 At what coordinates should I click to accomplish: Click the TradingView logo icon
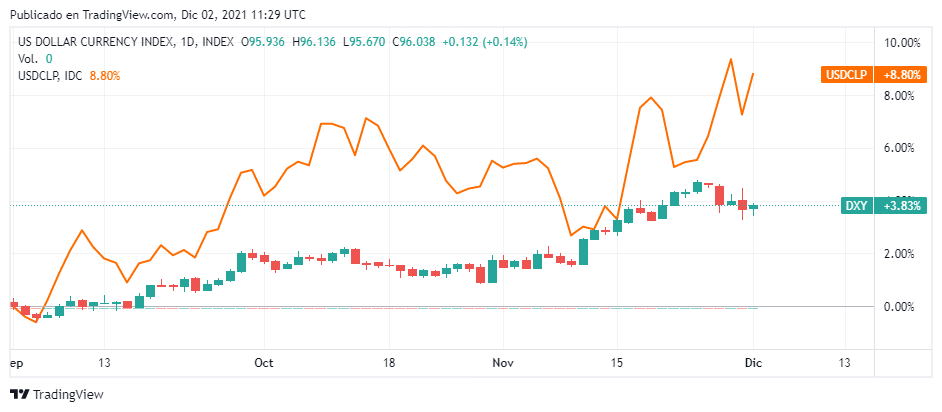20,395
